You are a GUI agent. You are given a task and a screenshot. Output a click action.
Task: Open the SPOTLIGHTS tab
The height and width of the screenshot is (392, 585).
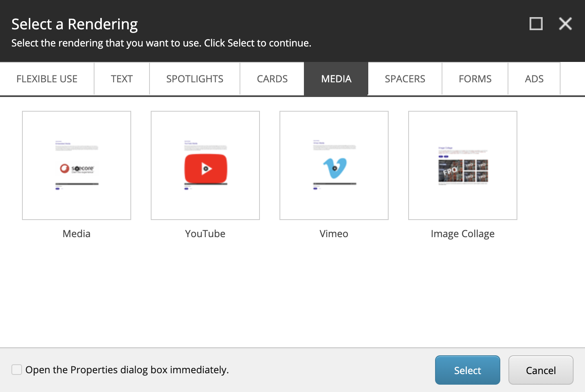[x=194, y=79]
